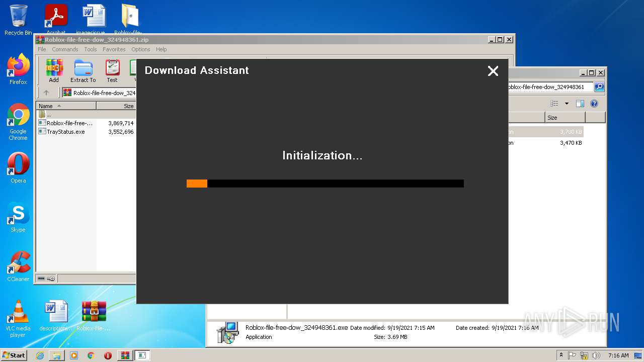Open the Recycle Bin desktop icon
The width and height of the screenshot is (644, 362).
18,20
